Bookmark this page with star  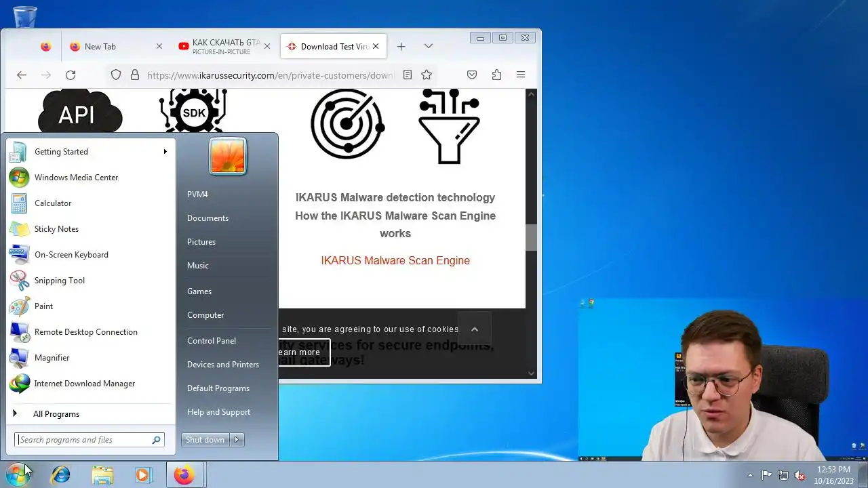pyautogui.click(x=427, y=75)
